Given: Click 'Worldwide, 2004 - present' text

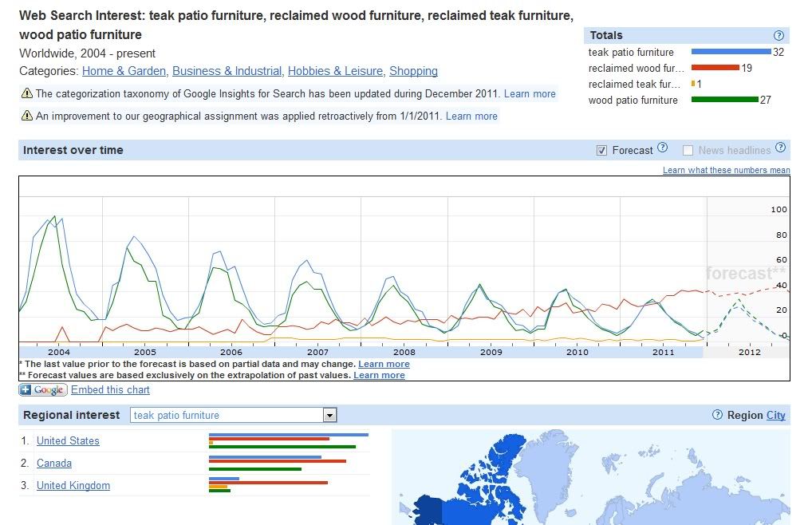Looking at the screenshot, I should point(87,53).
